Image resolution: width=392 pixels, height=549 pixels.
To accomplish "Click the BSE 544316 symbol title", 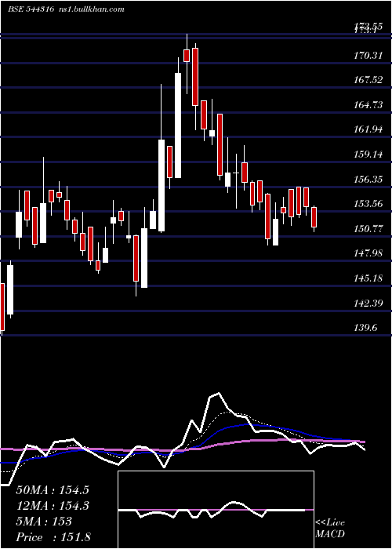I will 31,9.
